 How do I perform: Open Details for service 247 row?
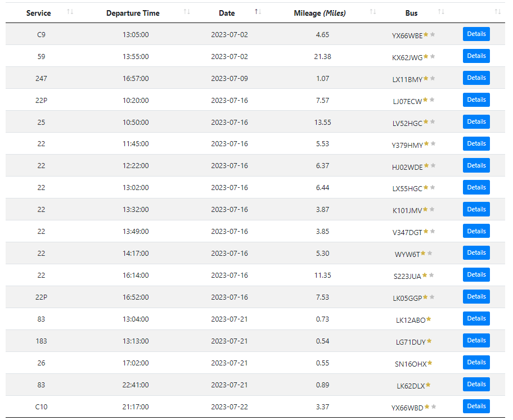point(476,78)
